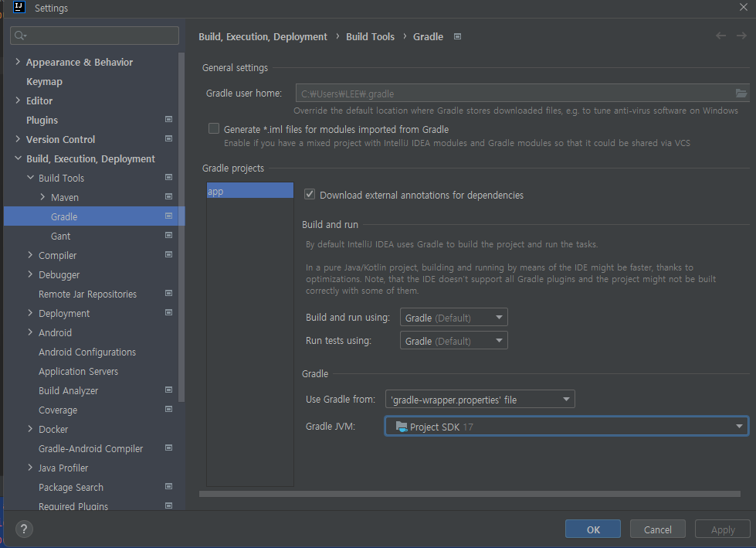
Task: Click project-level icon beside Version Control
Action: click(169, 138)
